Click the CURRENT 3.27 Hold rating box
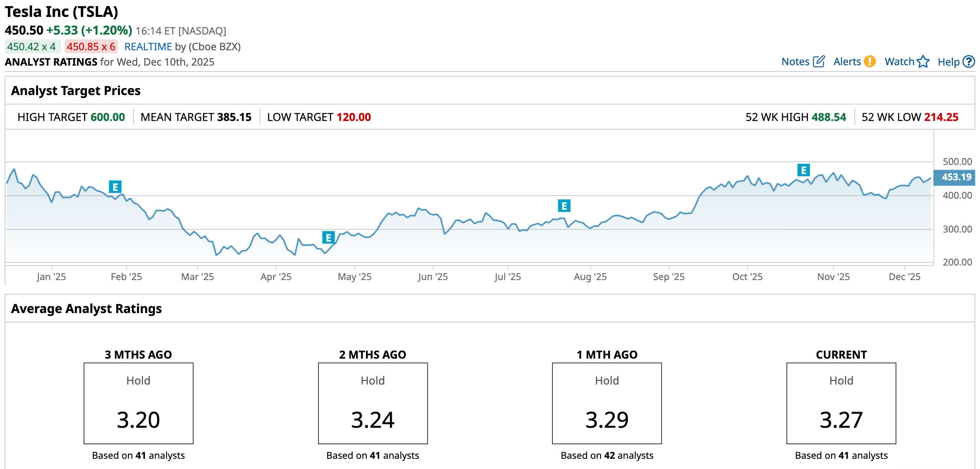 pyautogui.click(x=841, y=403)
